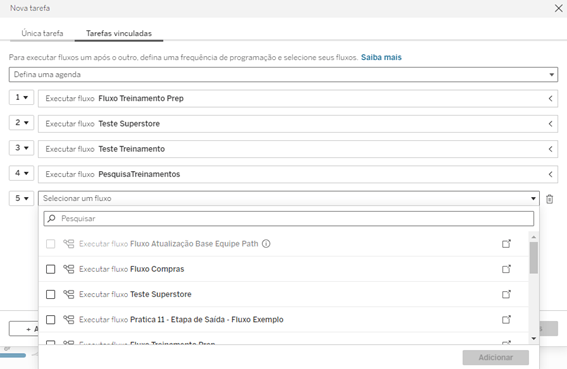Switch to the Única tarefa tab

pyautogui.click(x=42, y=33)
